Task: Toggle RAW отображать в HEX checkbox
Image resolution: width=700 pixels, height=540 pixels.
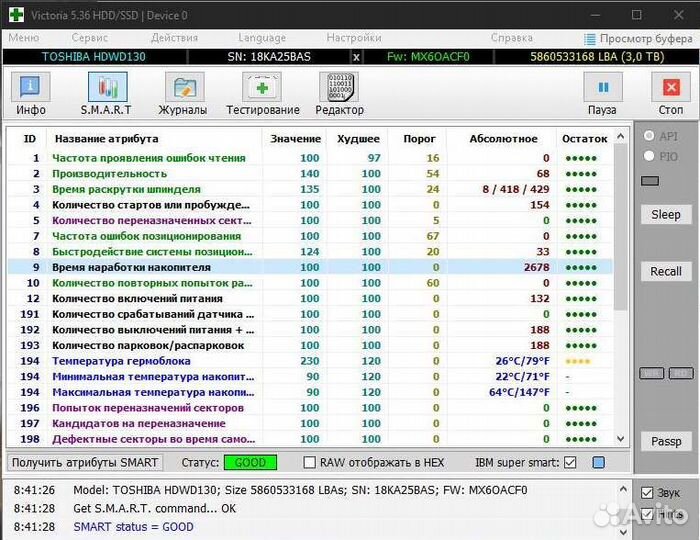Action: point(309,462)
